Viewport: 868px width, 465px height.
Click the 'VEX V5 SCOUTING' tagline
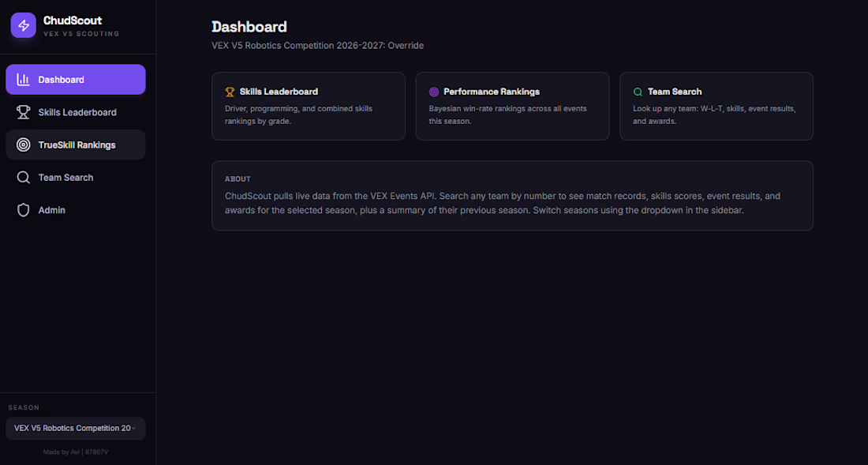[x=81, y=34]
